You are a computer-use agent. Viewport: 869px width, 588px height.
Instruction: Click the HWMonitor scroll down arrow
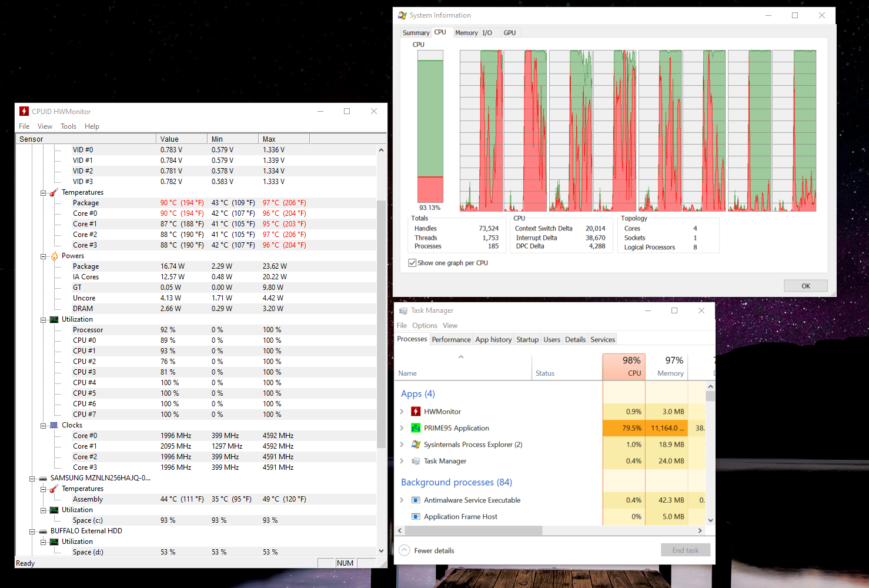tap(381, 551)
